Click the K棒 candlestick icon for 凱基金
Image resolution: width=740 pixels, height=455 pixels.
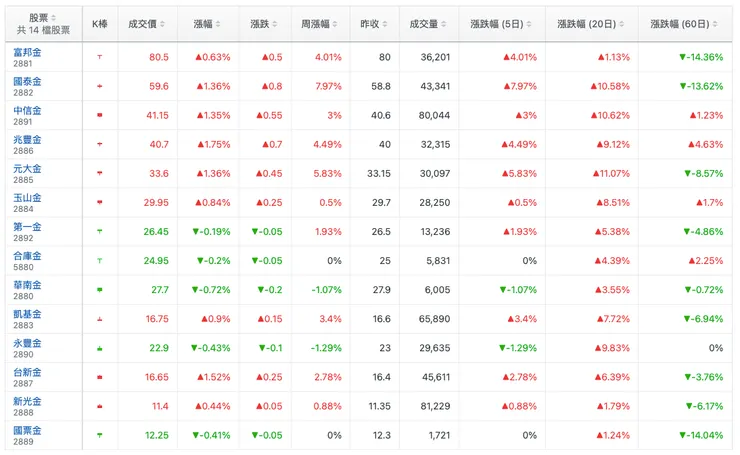click(100, 319)
